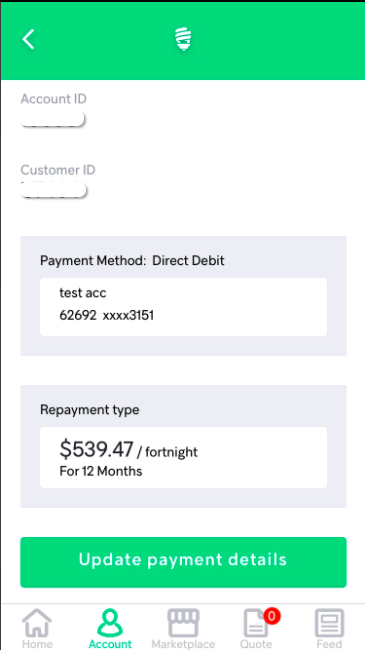Click the Payment Method: Direct Debit heading
The height and width of the screenshot is (650, 365).
[132, 261]
